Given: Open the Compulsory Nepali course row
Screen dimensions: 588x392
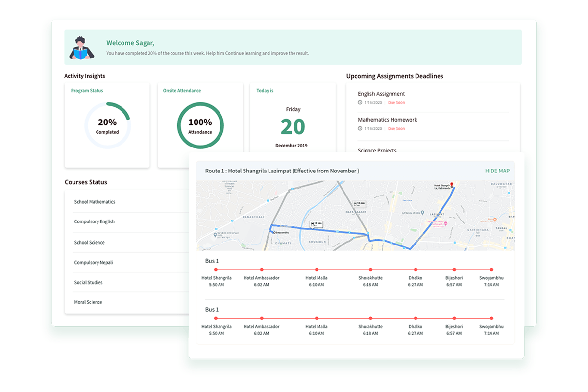Looking at the screenshot, I should pyautogui.click(x=130, y=263).
